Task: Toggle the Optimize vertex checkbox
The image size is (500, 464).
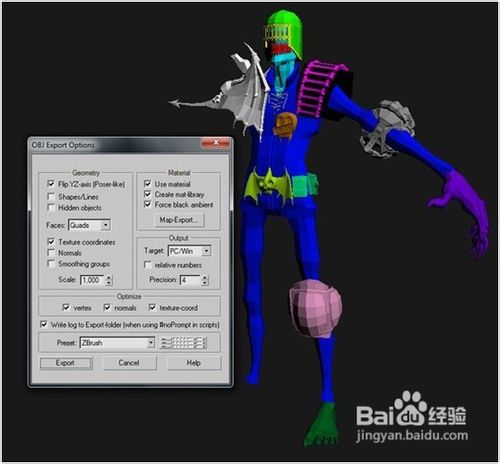Action: tap(66, 307)
